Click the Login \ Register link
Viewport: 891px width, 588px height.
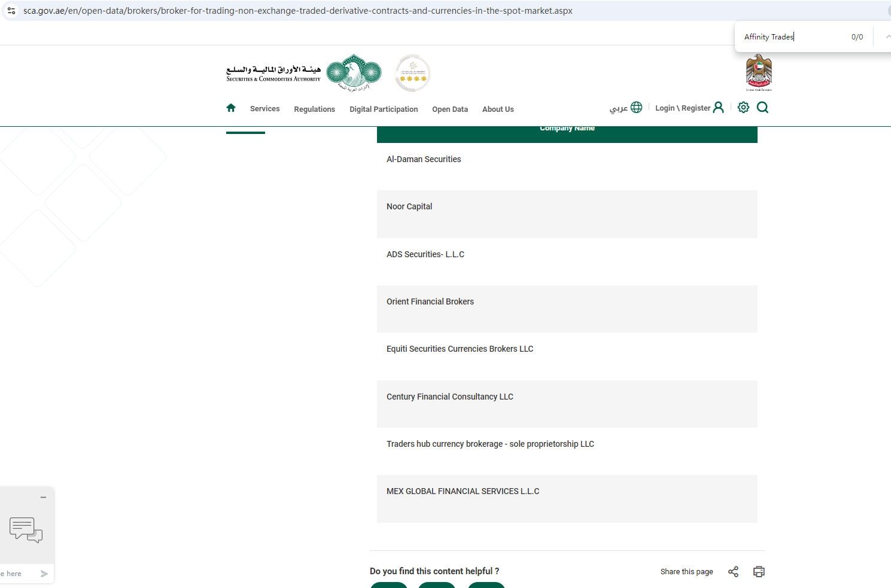(683, 108)
